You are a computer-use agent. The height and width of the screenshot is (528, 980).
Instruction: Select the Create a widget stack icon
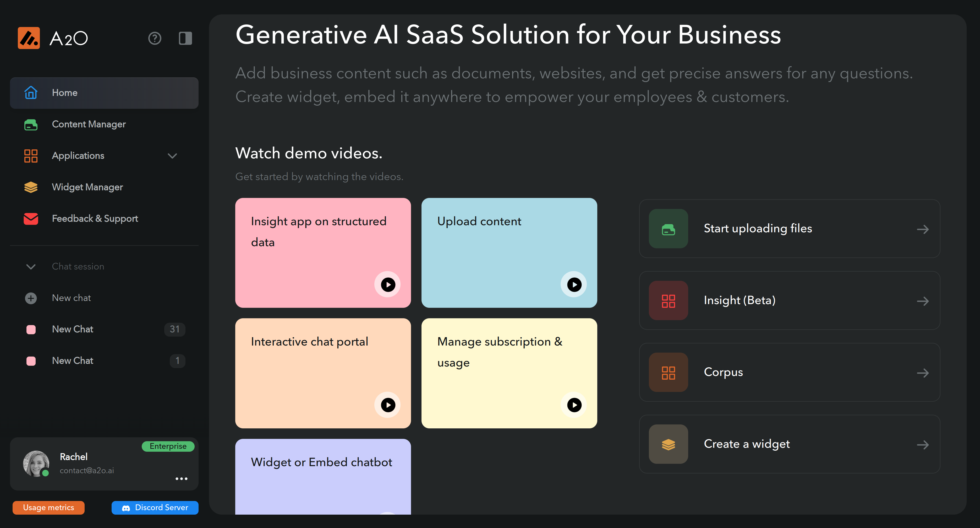pyautogui.click(x=668, y=444)
